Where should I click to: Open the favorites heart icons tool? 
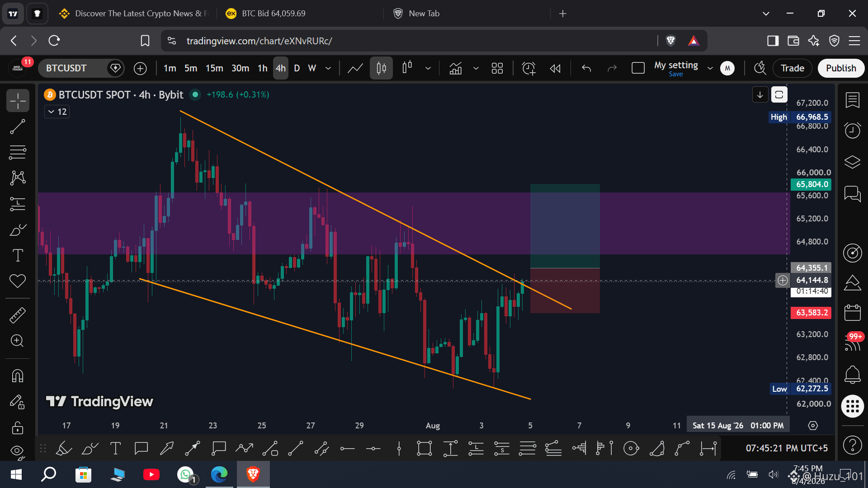point(18,281)
